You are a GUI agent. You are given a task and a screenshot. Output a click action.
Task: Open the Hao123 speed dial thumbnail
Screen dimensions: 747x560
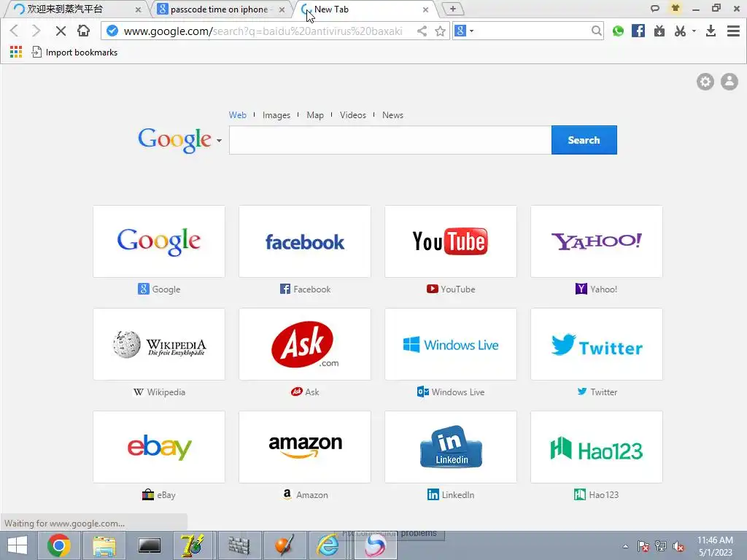pos(597,447)
